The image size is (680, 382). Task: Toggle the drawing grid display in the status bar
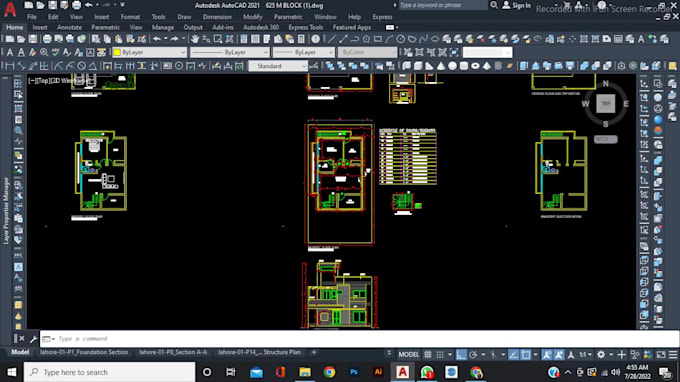click(x=428, y=355)
